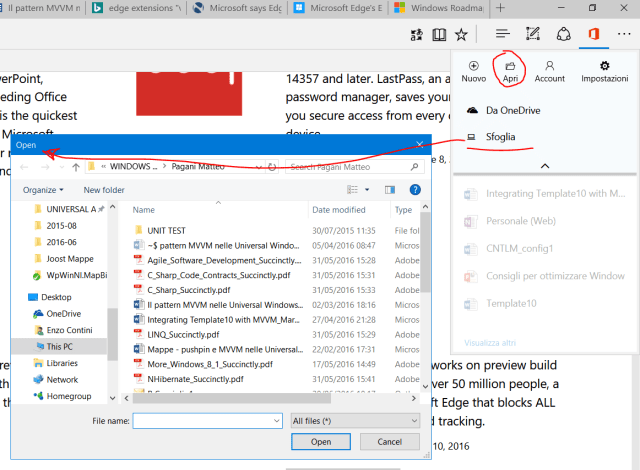This screenshot has width=640, height=470.
Task: Open recent document Integrating Template10
Action: 545,193
